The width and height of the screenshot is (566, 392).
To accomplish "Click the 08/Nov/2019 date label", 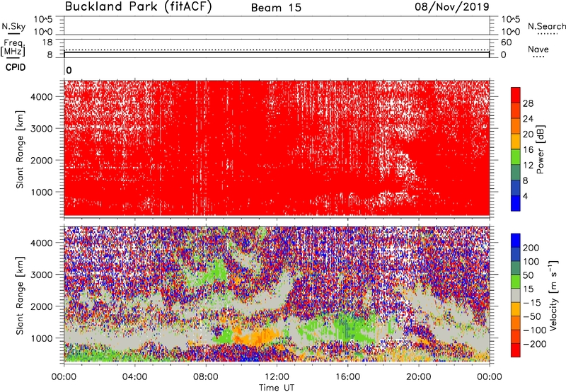I will (452, 7).
